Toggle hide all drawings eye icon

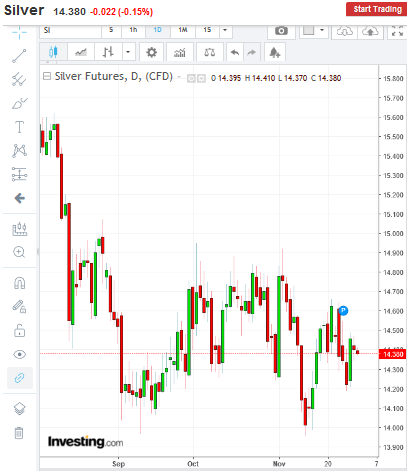(19, 354)
